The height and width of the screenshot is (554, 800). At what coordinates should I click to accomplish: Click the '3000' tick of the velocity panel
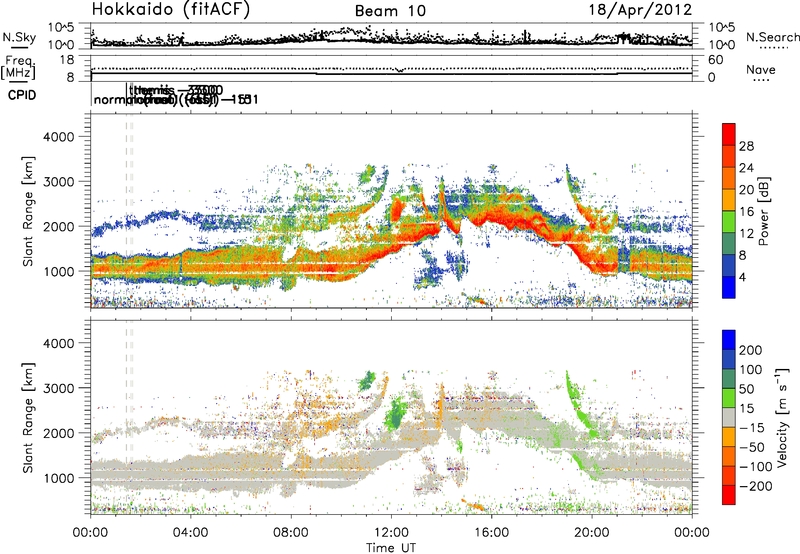point(58,388)
